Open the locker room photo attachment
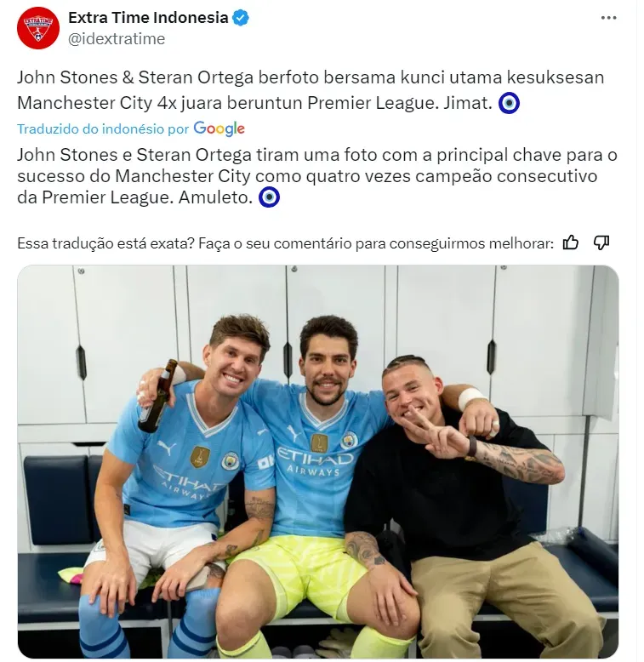The width and height of the screenshot is (644, 662). (x=318, y=461)
